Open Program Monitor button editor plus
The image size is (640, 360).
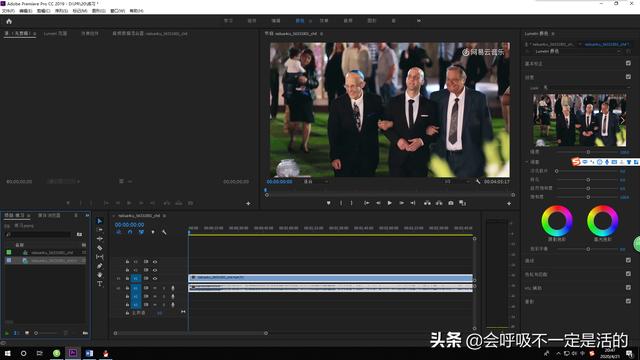(x=509, y=203)
